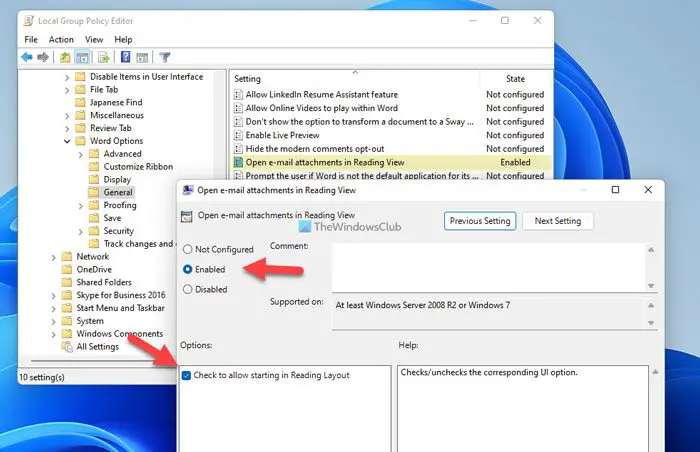Image resolution: width=700 pixels, height=452 pixels.
Task: Open the View menu
Action: coord(94,39)
